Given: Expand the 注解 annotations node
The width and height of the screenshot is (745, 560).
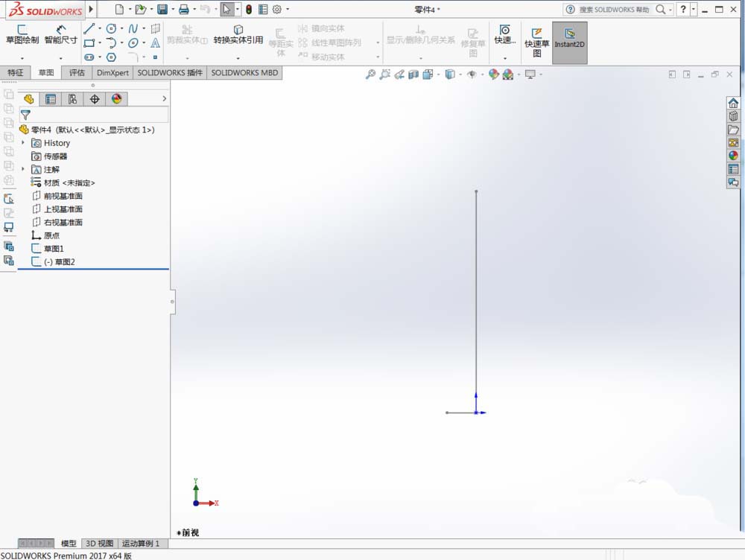Looking at the screenshot, I should [23, 169].
